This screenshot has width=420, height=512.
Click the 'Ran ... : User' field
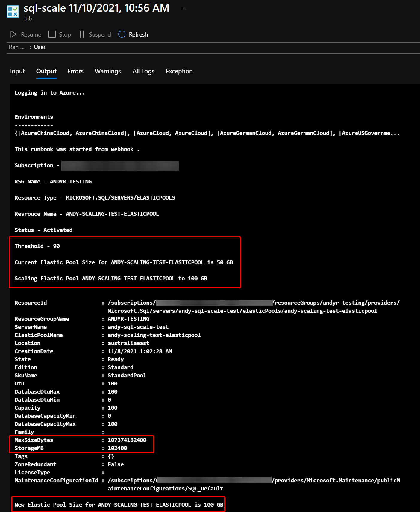click(x=27, y=47)
